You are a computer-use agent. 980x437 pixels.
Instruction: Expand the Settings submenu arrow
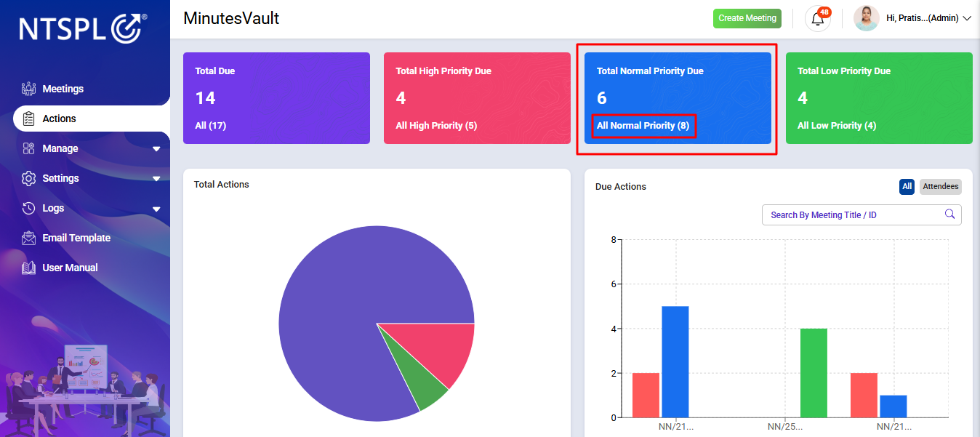(x=156, y=179)
